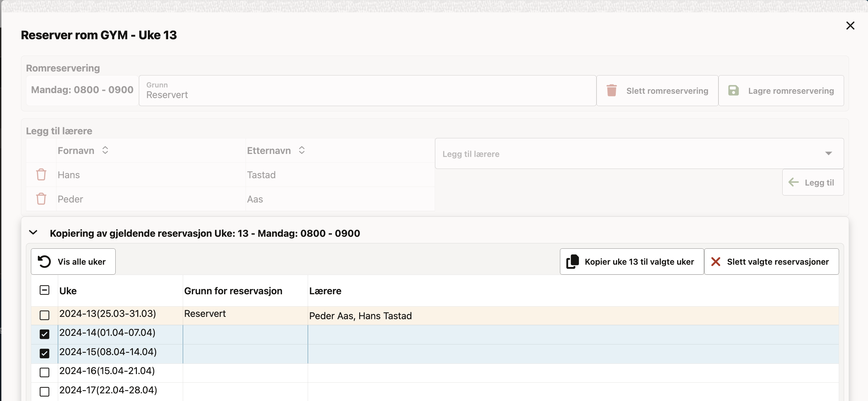Screen dimensions: 868x401
Task: Collapse the Kopiering av gjeldende reservasjon section
Action: [x=33, y=233]
